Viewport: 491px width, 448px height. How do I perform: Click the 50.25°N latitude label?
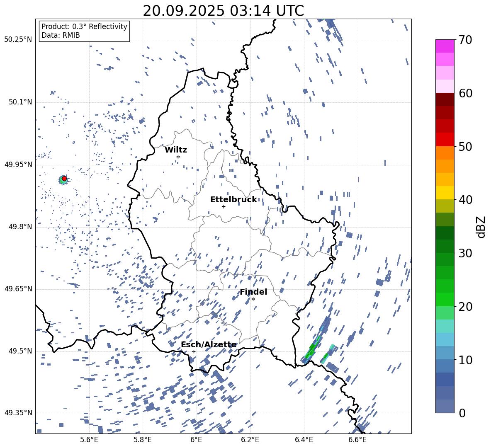[18, 40]
